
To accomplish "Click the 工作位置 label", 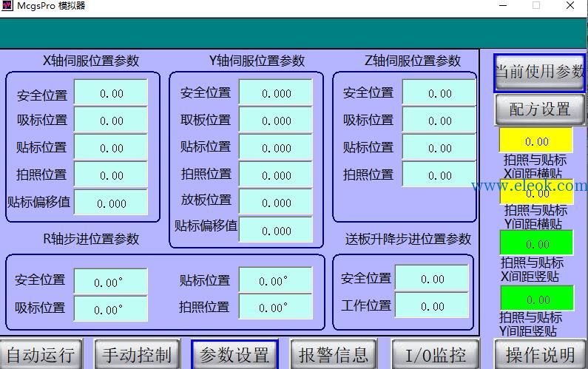I will click(x=366, y=305).
